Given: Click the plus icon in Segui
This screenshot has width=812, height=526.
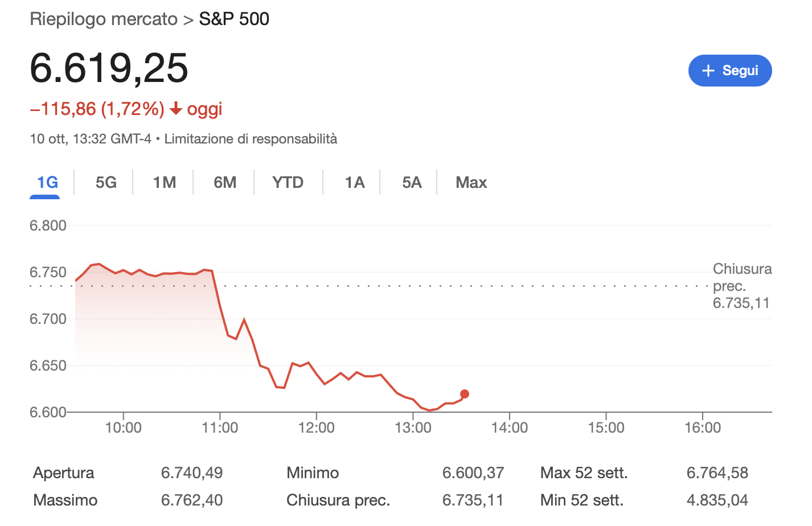Looking at the screenshot, I should [x=708, y=71].
